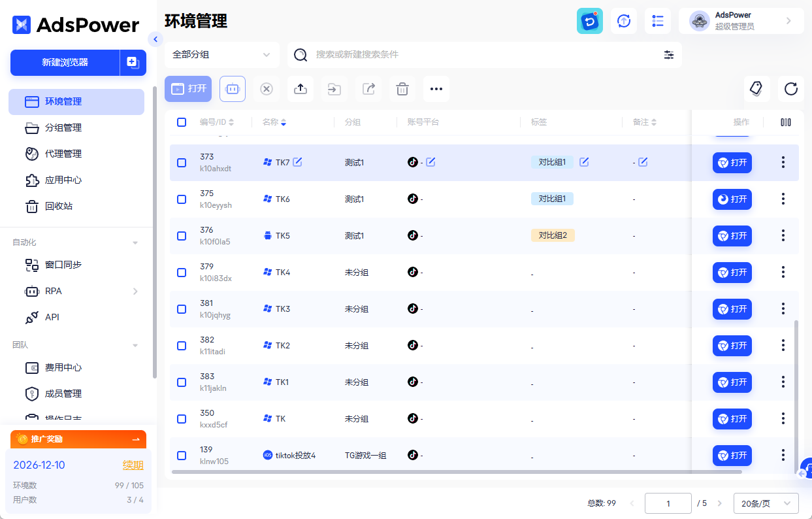Open more options for tiktok投放4 row
812x519 pixels.
[x=783, y=455]
